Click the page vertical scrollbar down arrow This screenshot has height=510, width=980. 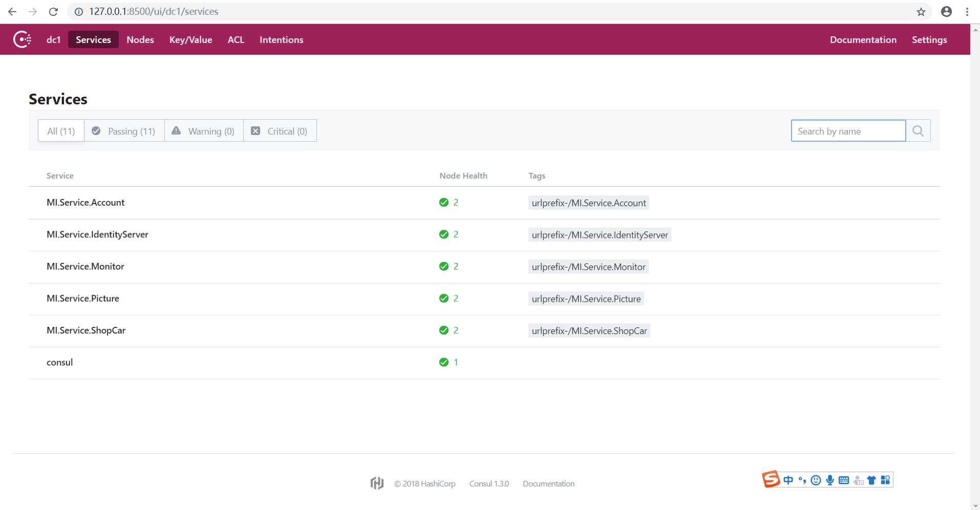[975, 506]
